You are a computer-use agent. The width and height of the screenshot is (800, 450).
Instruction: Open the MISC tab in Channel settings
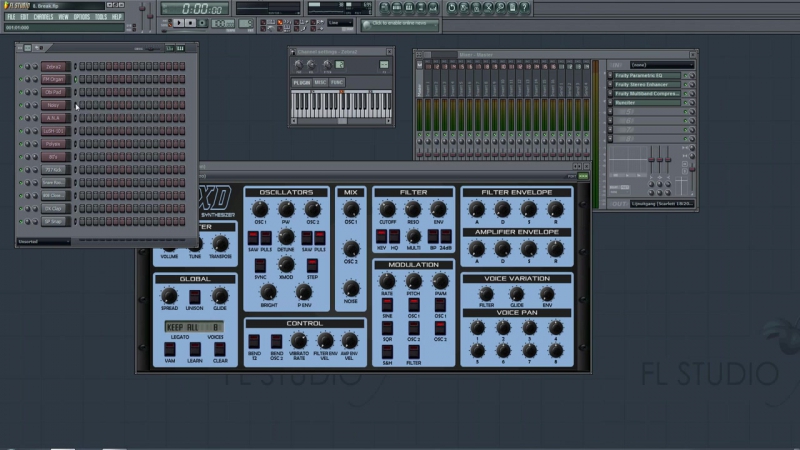click(x=320, y=82)
